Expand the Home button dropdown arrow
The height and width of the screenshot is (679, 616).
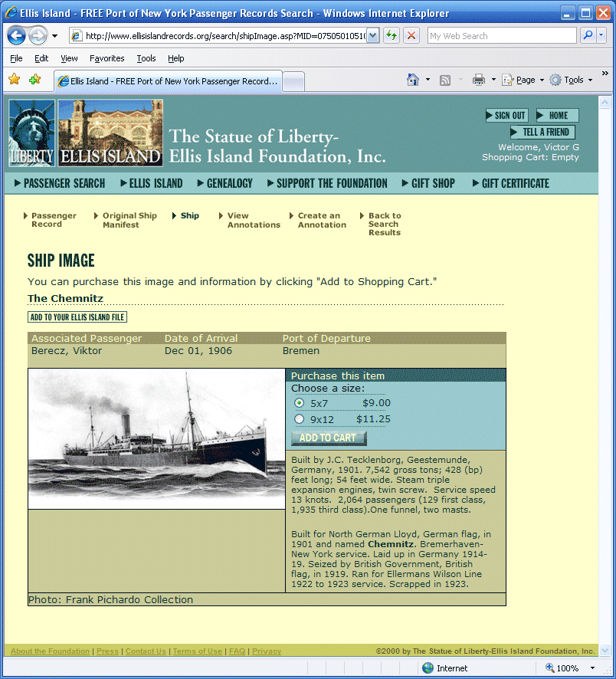point(428,80)
